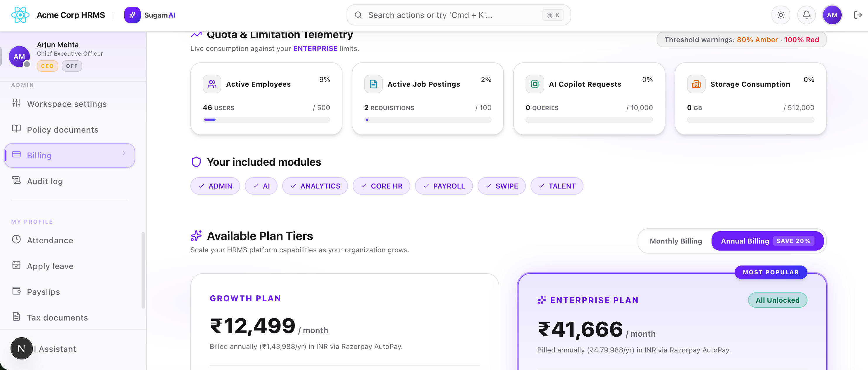Click the sidebar scrollbar
Image resolution: width=868 pixels, height=370 pixels.
[x=143, y=270]
